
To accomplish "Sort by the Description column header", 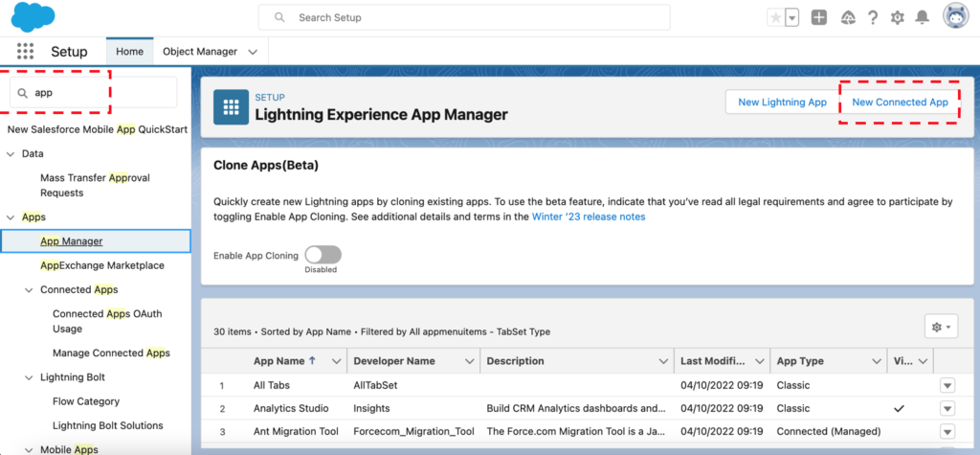I will click(x=515, y=361).
